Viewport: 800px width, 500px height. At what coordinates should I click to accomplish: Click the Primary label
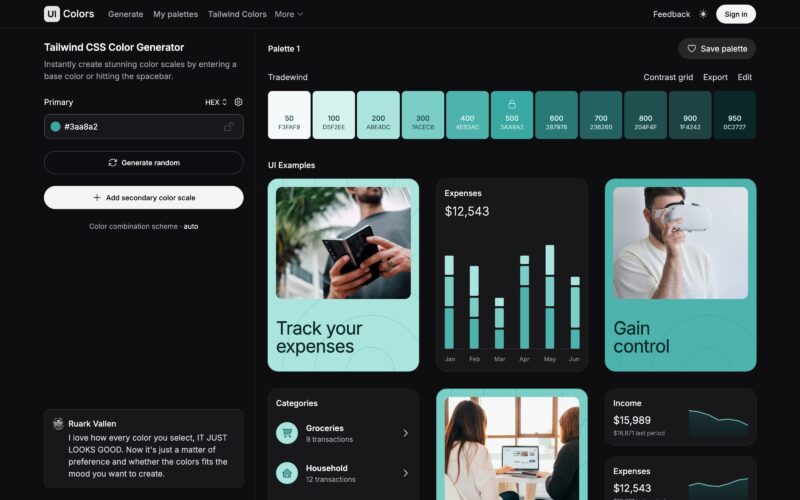tap(58, 102)
